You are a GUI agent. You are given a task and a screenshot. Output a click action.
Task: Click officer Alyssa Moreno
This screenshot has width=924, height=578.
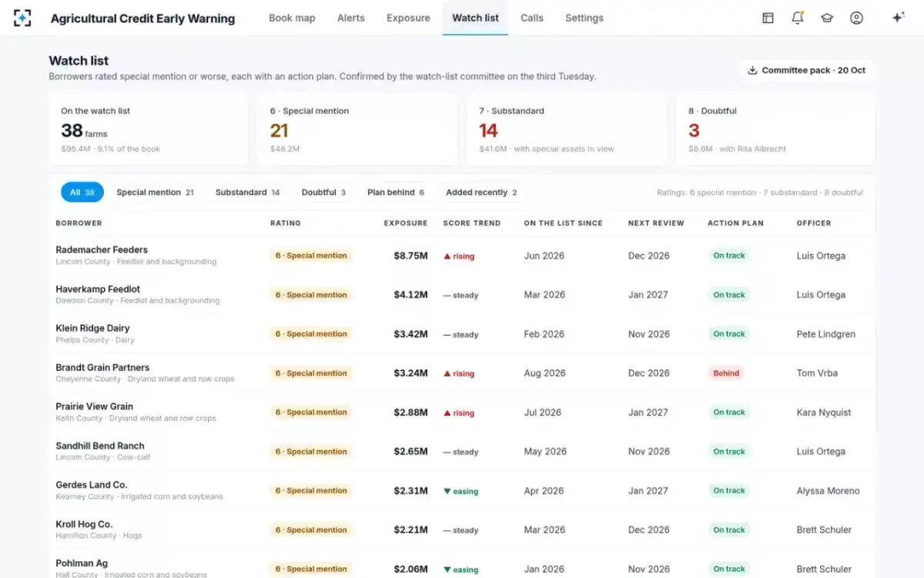828,491
